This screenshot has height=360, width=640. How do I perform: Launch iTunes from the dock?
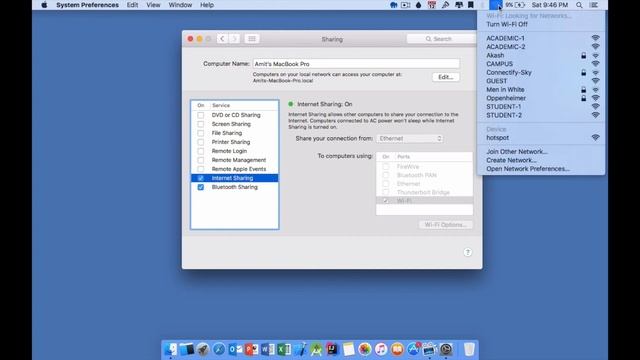[x=381, y=349]
